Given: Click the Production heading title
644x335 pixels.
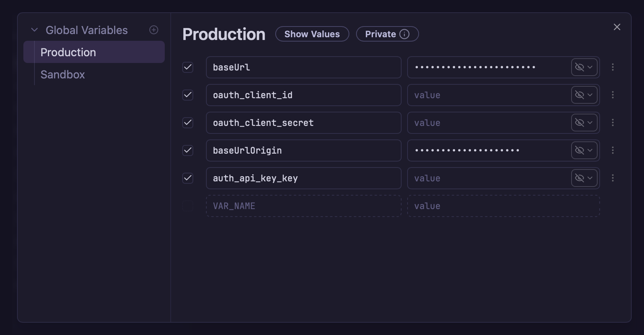Looking at the screenshot, I should tap(224, 34).
